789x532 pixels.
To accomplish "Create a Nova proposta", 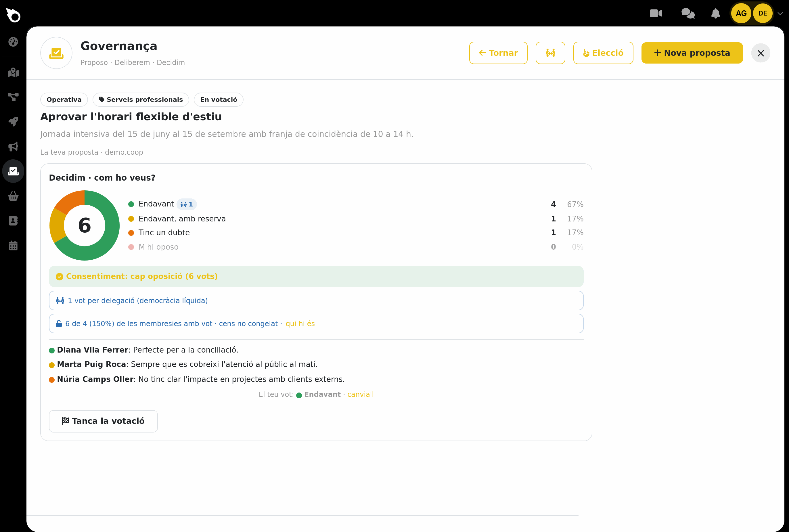I will (x=692, y=53).
